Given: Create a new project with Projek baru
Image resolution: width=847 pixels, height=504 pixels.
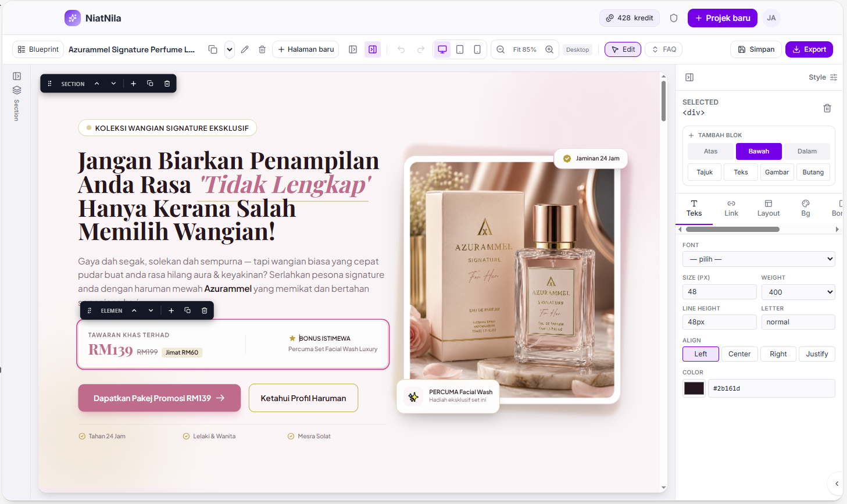Looking at the screenshot, I should pos(723,18).
